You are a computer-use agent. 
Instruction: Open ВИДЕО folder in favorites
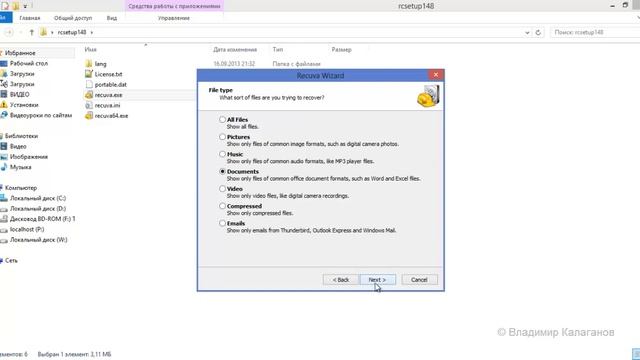click(20, 94)
